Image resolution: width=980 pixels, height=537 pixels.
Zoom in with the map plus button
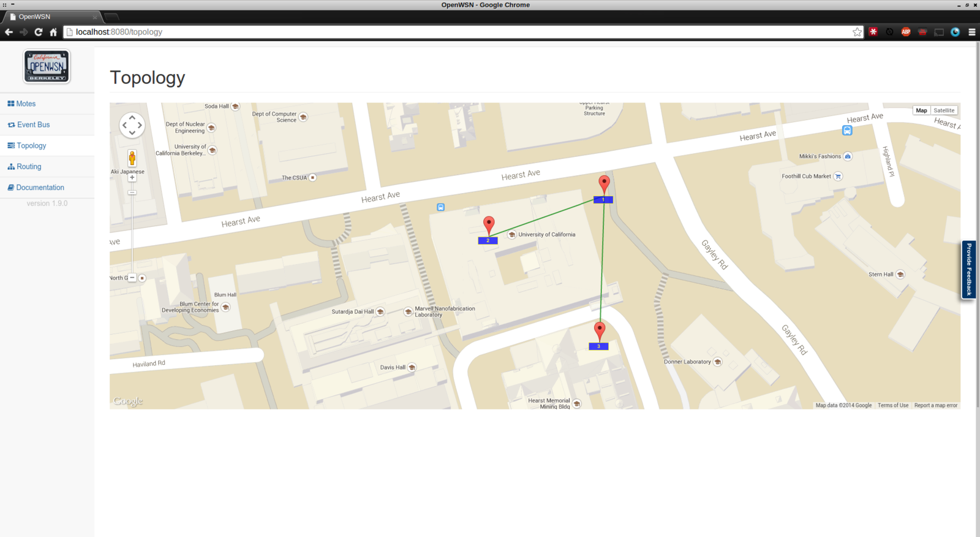point(132,178)
